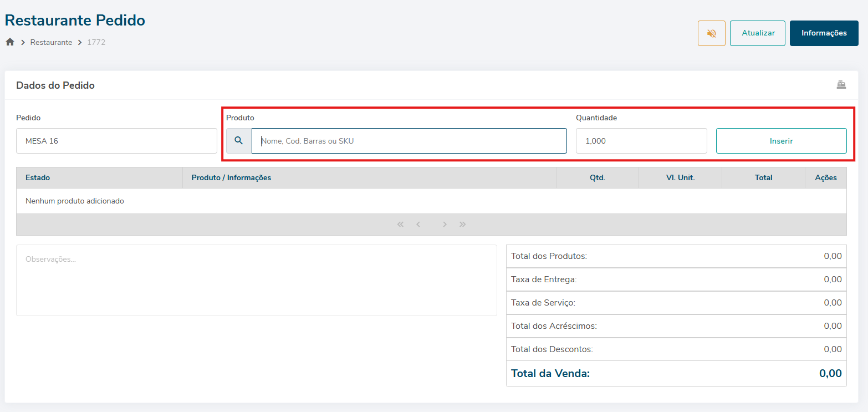The height and width of the screenshot is (412, 868).
Task: Click the Estado column header
Action: tap(38, 177)
